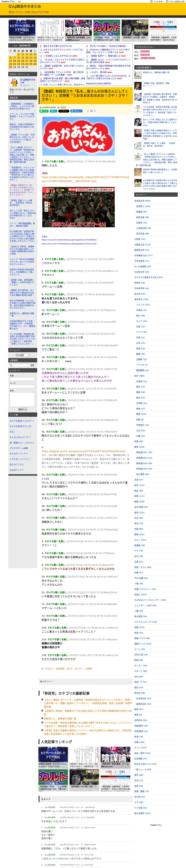Open the 月を選択 archive dropdown
The height and width of the screenshot is (868, 186).
[23, 355]
